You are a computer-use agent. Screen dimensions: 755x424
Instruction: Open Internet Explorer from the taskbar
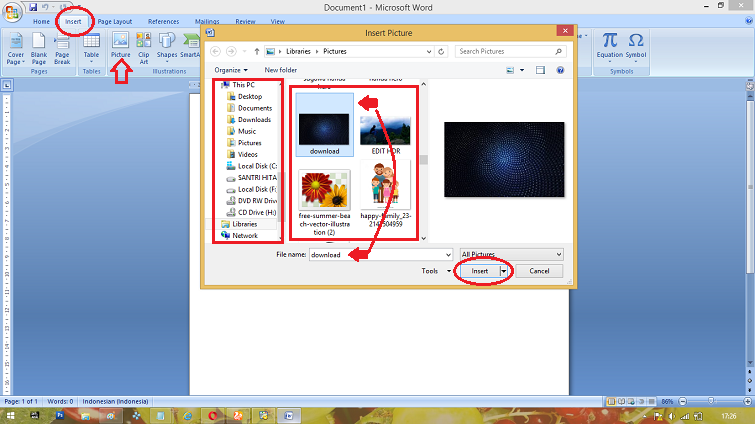(x=187, y=416)
